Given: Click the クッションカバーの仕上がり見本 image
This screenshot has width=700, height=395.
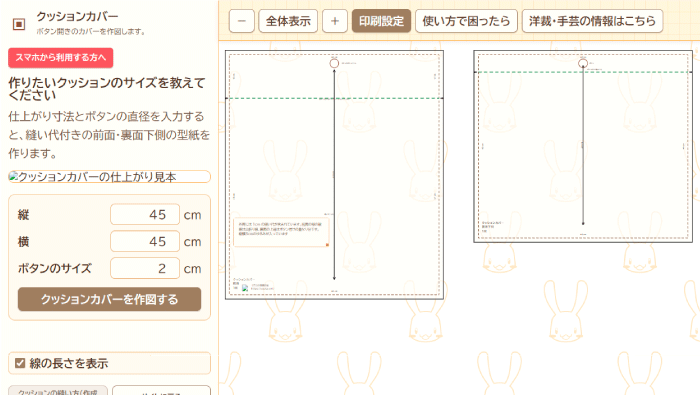Looking at the screenshot, I should point(109,177).
